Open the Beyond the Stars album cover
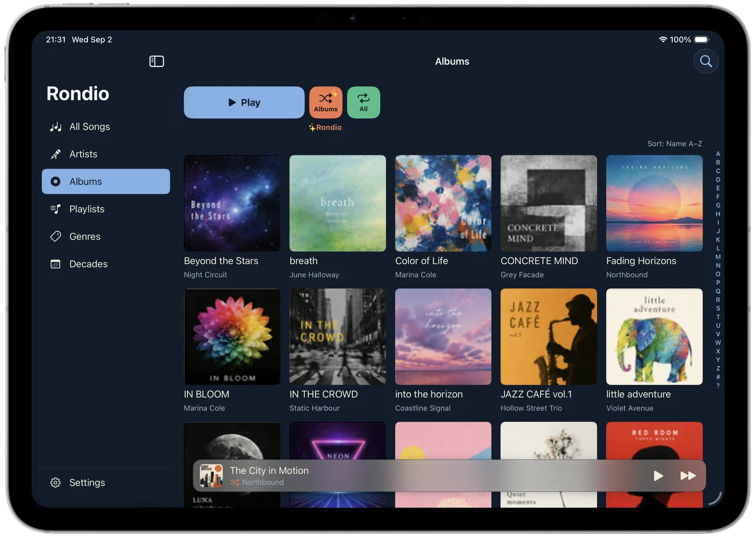This screenshot has height=538, width=756. pos(232,203)
